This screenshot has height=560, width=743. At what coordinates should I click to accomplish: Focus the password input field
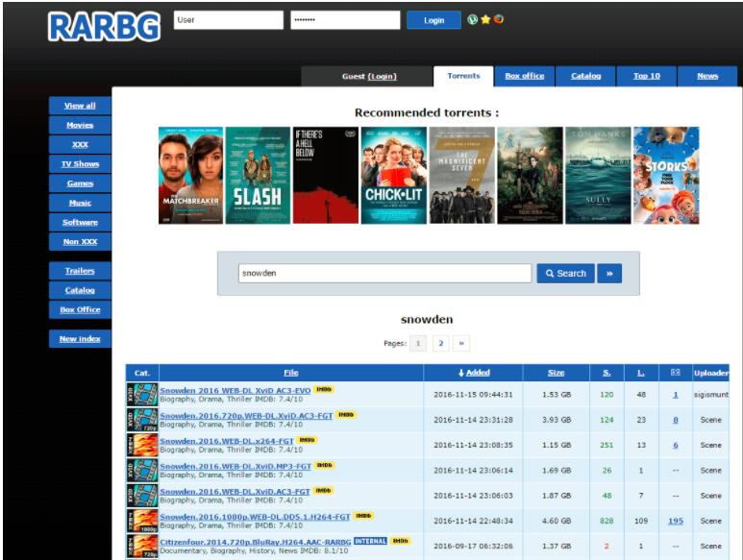[x=345, y=20]
